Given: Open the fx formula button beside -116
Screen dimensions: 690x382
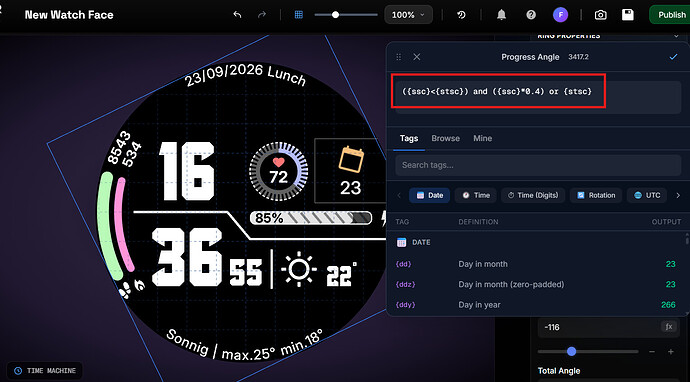Looking at the screenshot, I should [x=668, y=327].
